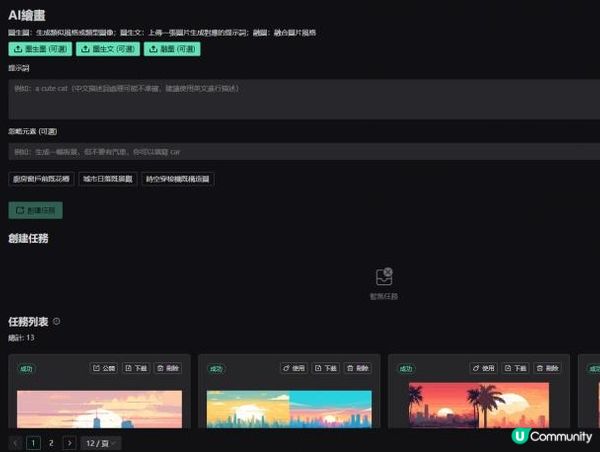
Task: Open the palm tree sunset thumbnail
Action: point(479,405)
